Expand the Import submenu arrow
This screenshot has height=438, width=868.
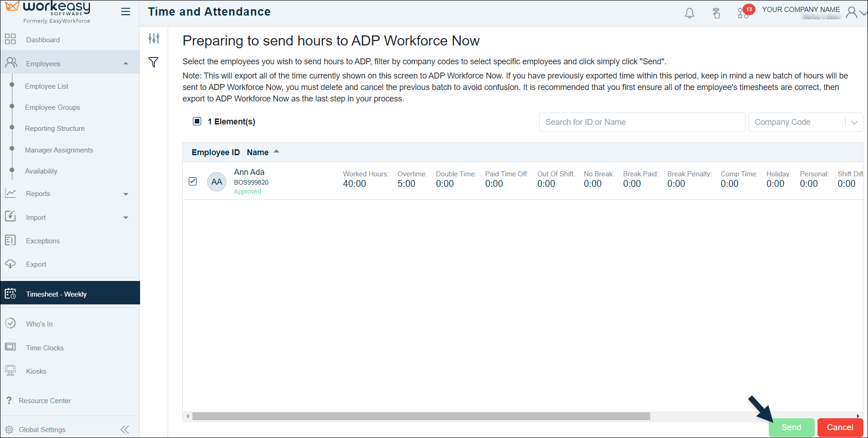click(126, 218)
